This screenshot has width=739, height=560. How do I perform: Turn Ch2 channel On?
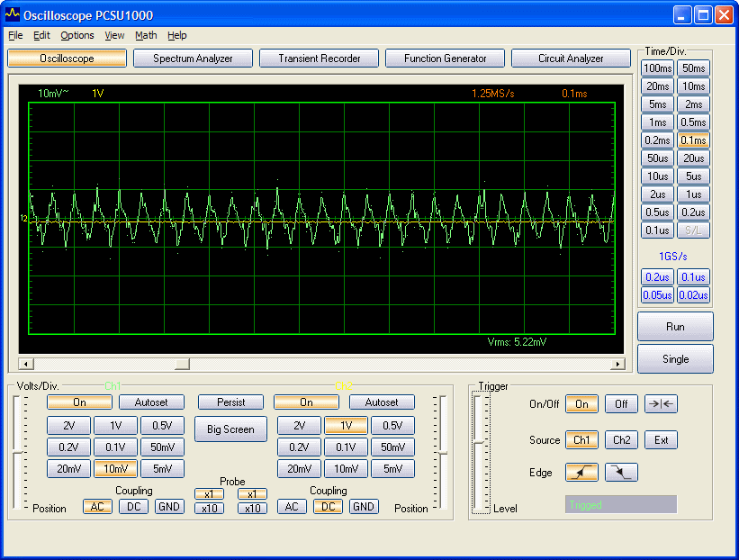[306, 402]
